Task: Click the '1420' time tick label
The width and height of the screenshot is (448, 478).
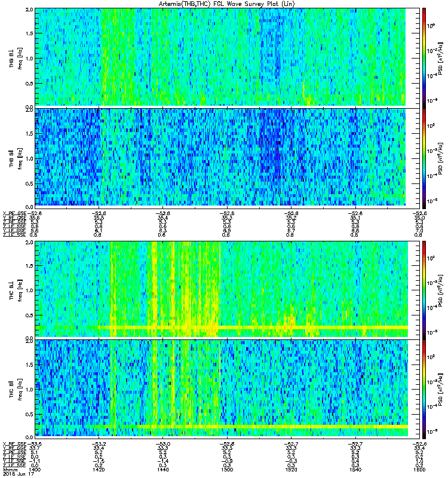Action: pyautogui.click(x=99, y=470)
